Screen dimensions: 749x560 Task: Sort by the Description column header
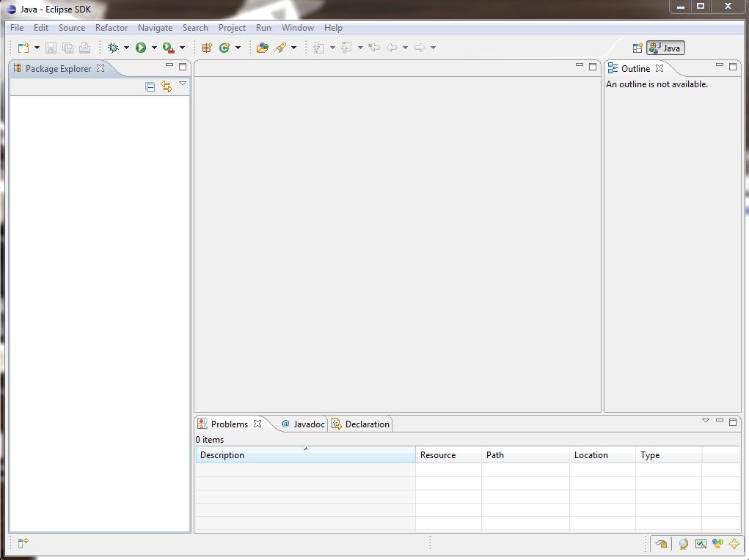[306, 455]
